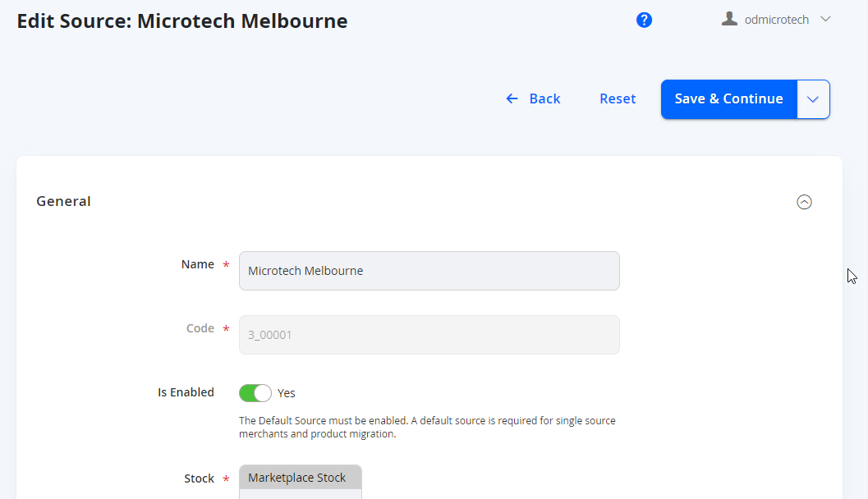Click the Name field label
Viewport: 868px width, 499px height.
pyautogui.click(x=198, y=264)
